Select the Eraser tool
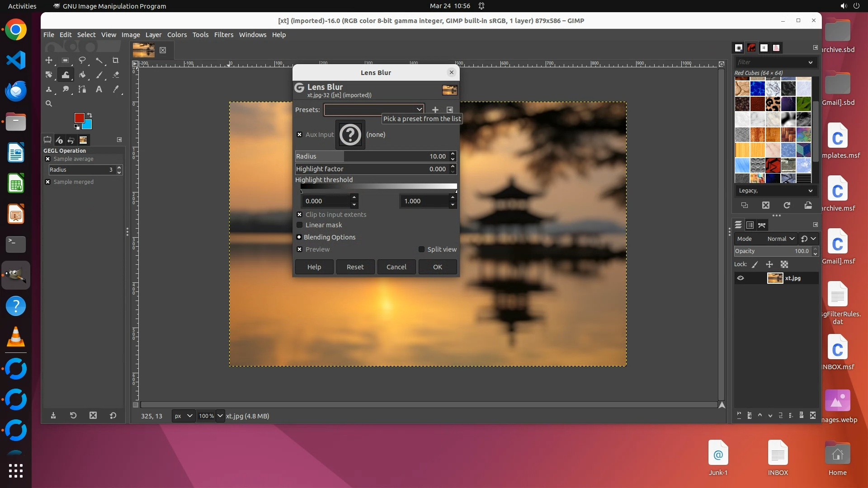This screenshot has width=868, height=488. [116, 75]
